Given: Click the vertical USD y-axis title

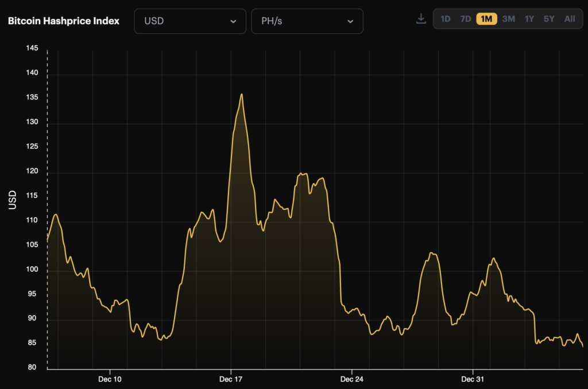Looking at the screenshot, I should pyautogui.click(x=13, y=199).
